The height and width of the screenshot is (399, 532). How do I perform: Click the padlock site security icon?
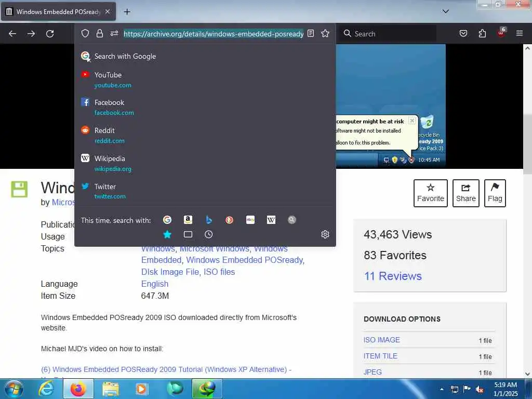(99, 33)
